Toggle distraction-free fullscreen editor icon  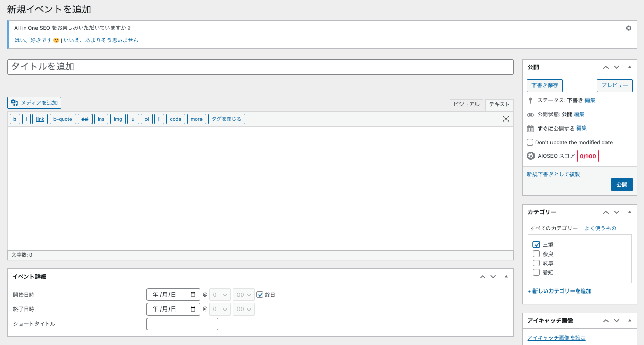tap(506, 119)
